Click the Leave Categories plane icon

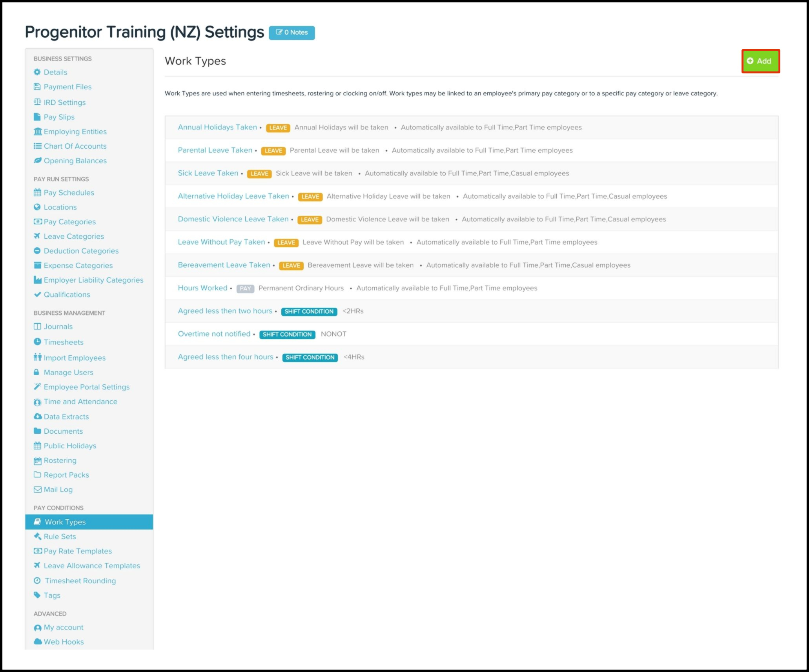click(37, 236)
